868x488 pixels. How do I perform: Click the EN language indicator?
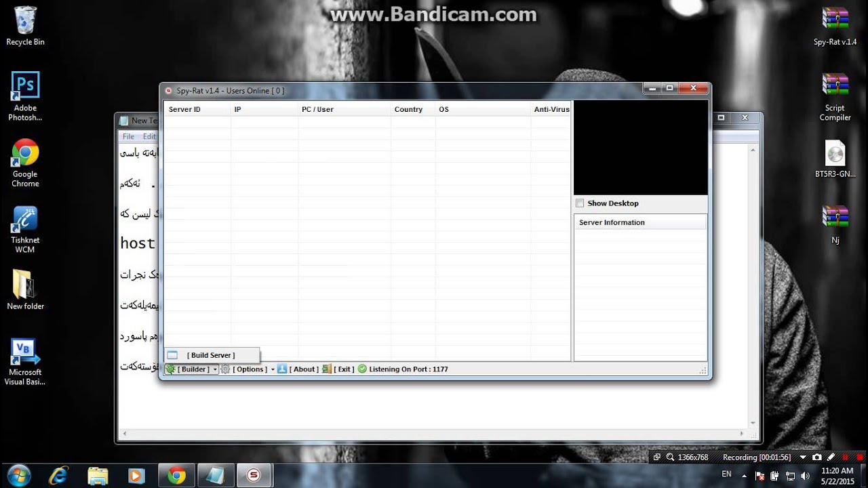coord(726,474)
